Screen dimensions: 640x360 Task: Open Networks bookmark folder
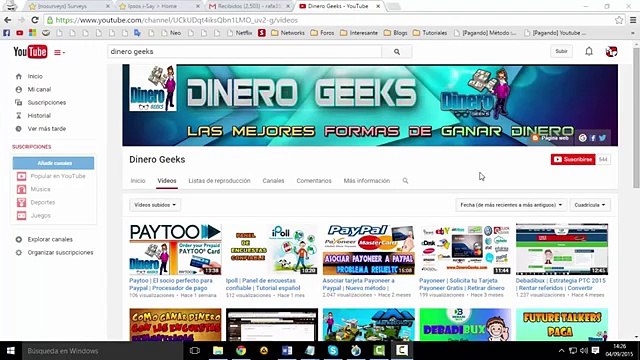tap(288, 33)
